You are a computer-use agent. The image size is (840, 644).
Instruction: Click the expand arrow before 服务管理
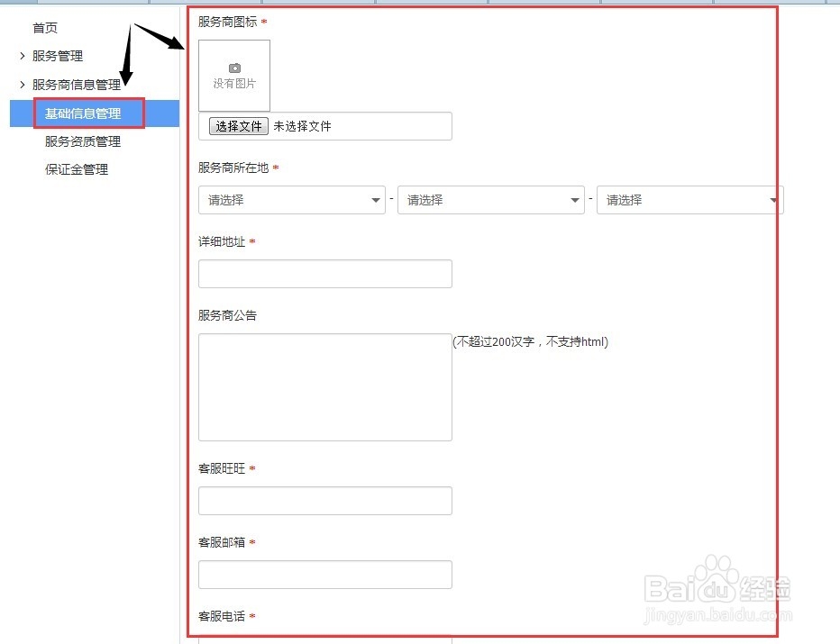[x=23, y=56]
